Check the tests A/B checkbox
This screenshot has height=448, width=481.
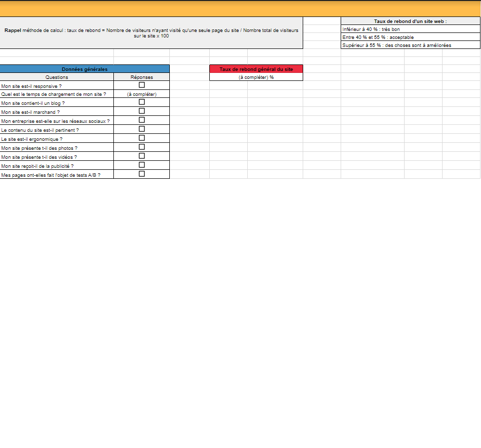(142, 174)
